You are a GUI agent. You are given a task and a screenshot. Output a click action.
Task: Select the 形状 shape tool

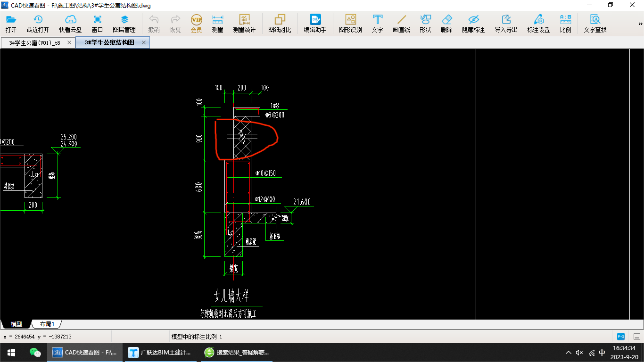tap(425, 24)
